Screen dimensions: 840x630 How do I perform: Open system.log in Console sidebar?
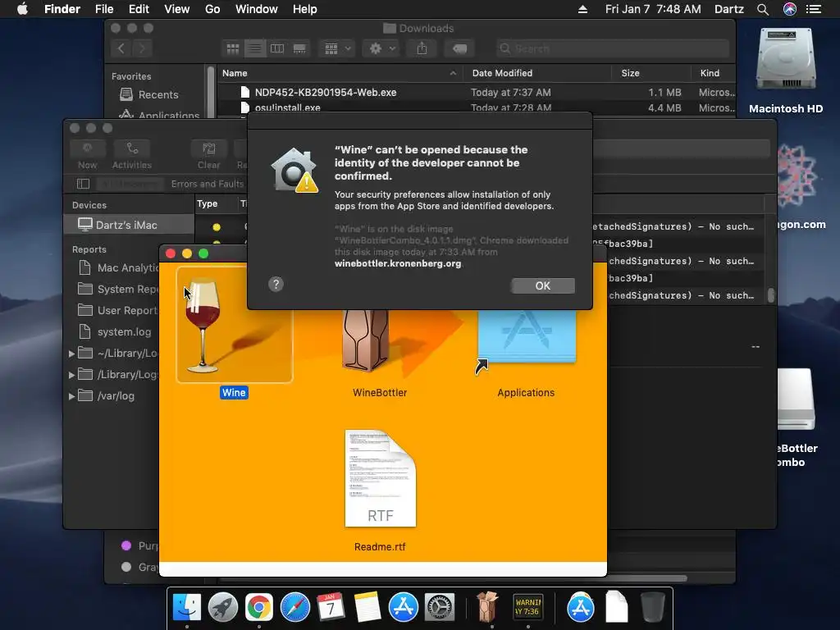coord(115,332)
